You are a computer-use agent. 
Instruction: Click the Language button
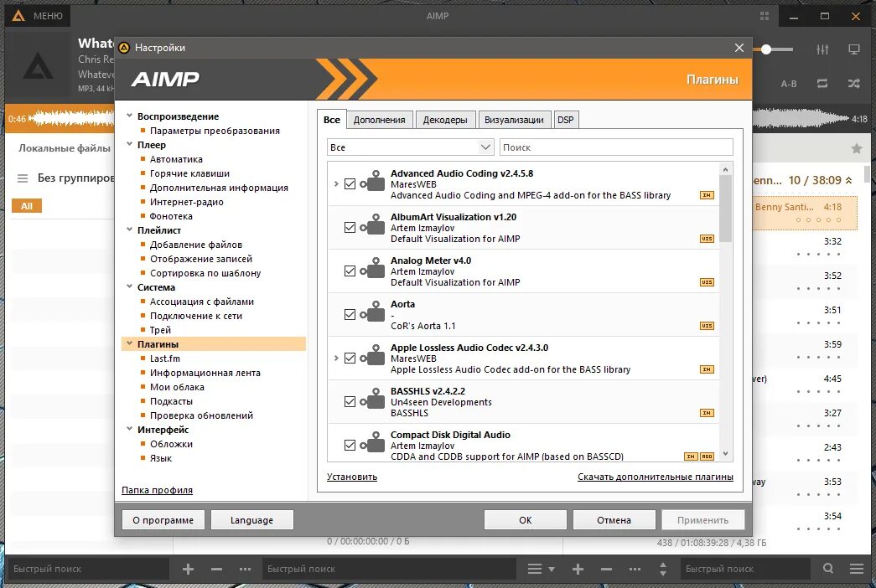coord(252,520)
